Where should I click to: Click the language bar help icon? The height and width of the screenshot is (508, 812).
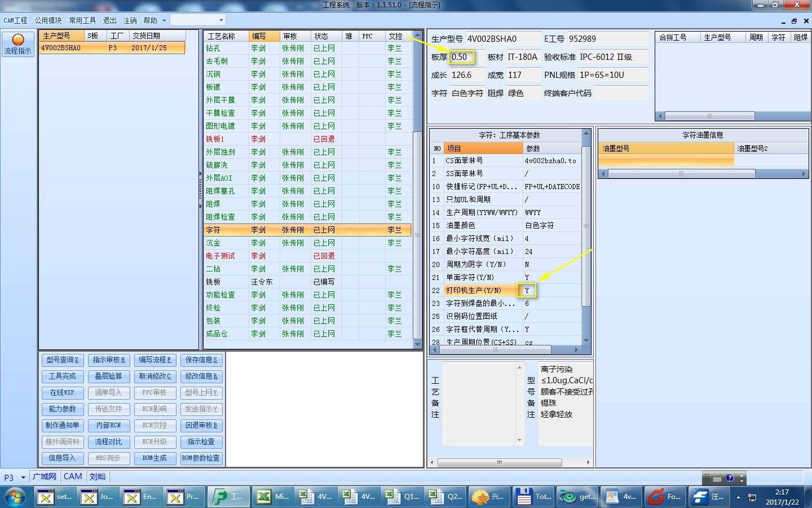pos(729,479)
